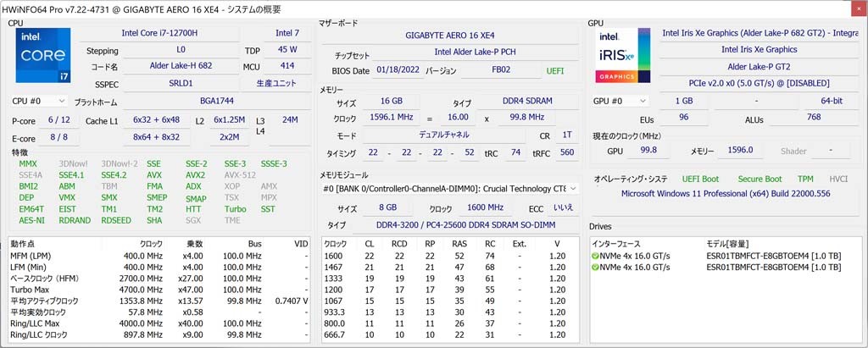This screenshot has width=868, height=348.
Task: Expand the GPU #0 selector dropdown
Action: tap(618, 101)
